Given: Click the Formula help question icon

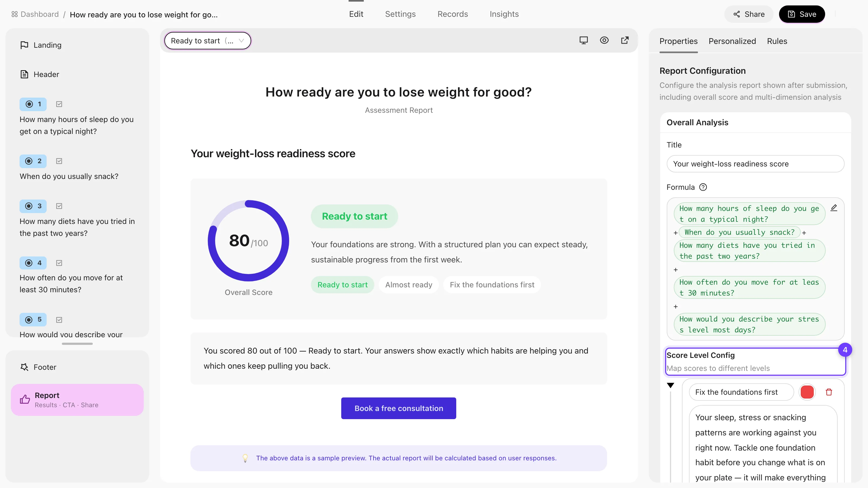Looking at the screenshot, I should (703, 187).
